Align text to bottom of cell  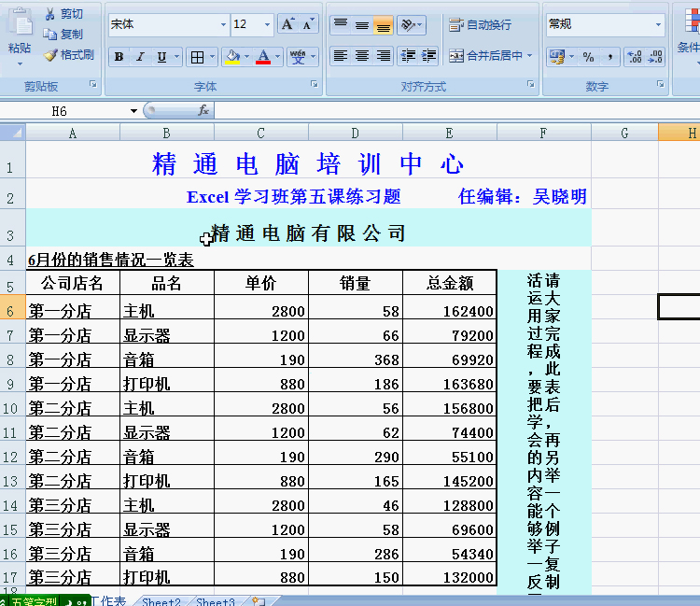tap(383, 24)
